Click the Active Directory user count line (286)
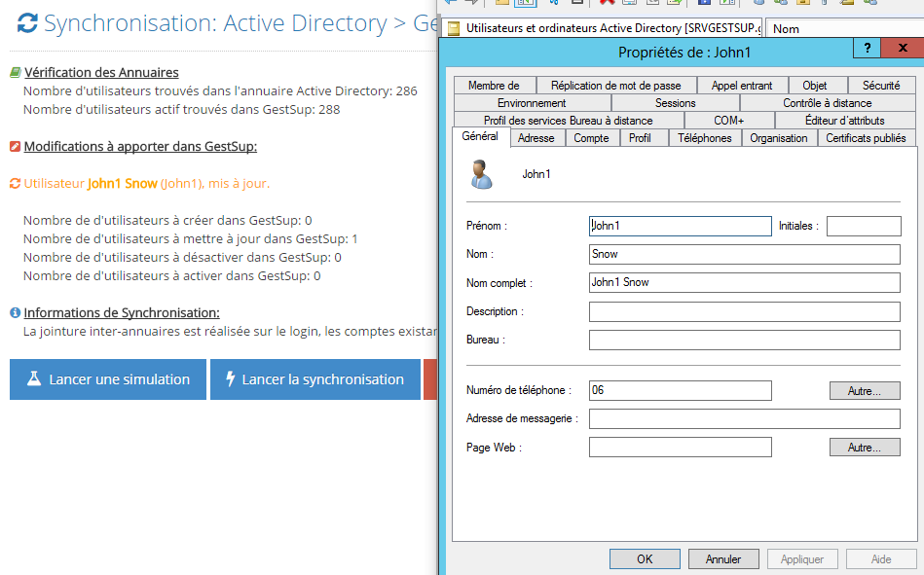Viewport: 924px width, 575px height. 220,91
